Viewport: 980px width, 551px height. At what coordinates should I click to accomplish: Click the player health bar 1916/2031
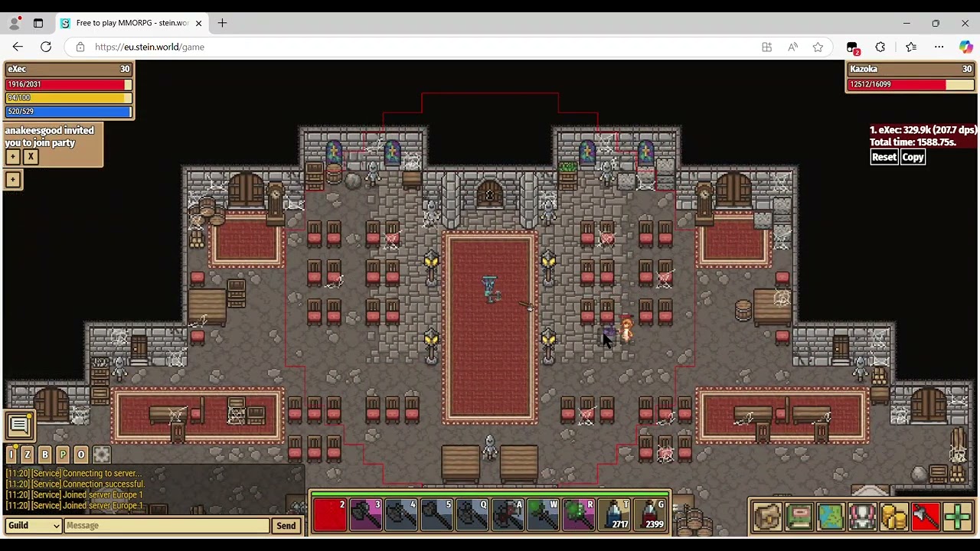coord(69,84)
